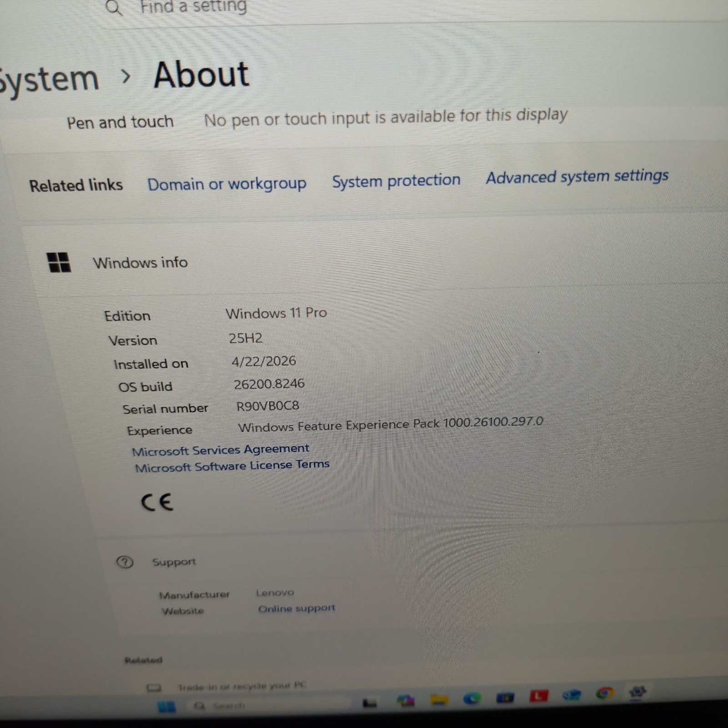
Task: Open the red Lenovo app on taskbar
Action: coord(538,696)
